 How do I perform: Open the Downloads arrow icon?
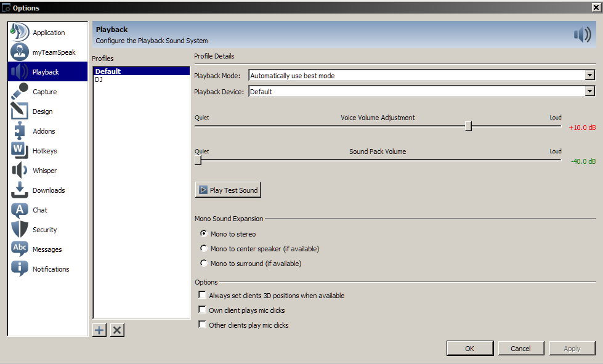[x=19, y=190]
